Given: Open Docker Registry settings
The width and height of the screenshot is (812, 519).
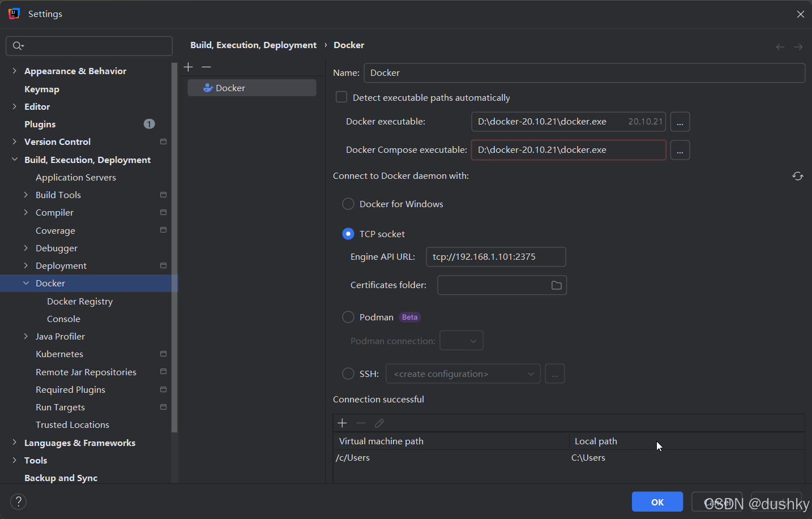Looking at the screenshot, I should click(x=80, y=301).
